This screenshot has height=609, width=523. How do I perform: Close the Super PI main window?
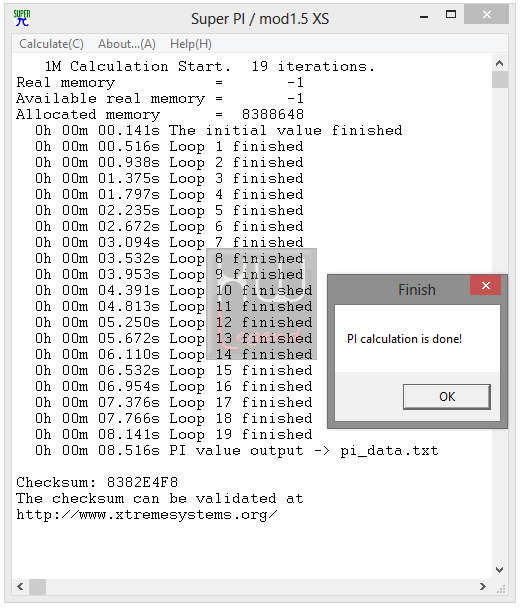pos(487,15)
